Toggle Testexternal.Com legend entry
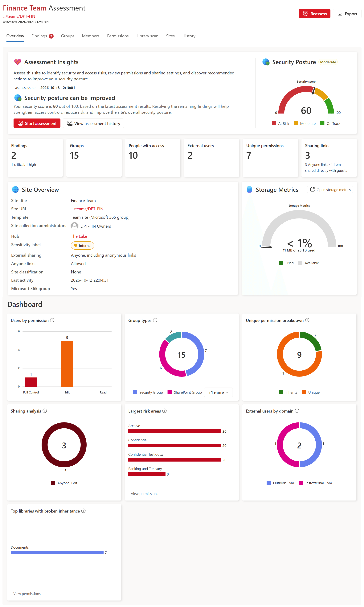 [315, 483]
